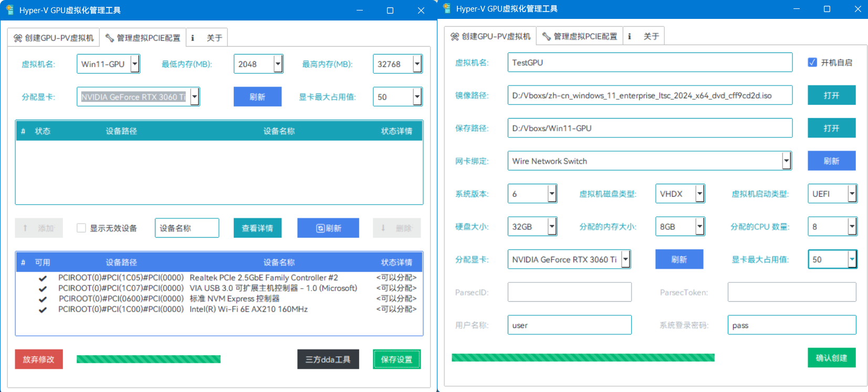Click wrench icon on left window 创建GPU-PV虚拟机 tab
This screenshot has height=392, width=868.
click(x=18, y=38)
